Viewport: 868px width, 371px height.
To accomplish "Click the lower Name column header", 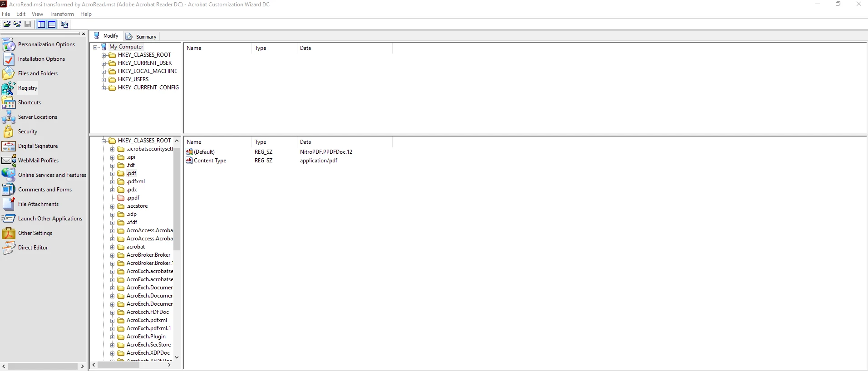I will tap(217, 142).
